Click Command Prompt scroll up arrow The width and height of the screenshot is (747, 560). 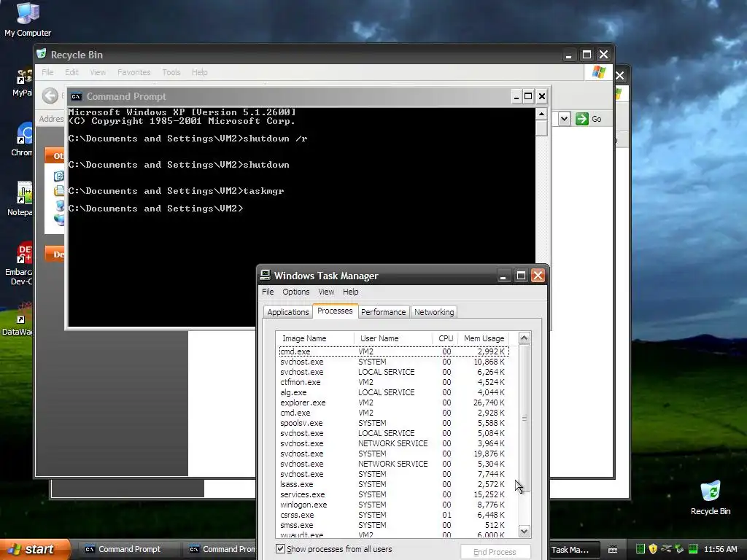[x=541, y=114]
